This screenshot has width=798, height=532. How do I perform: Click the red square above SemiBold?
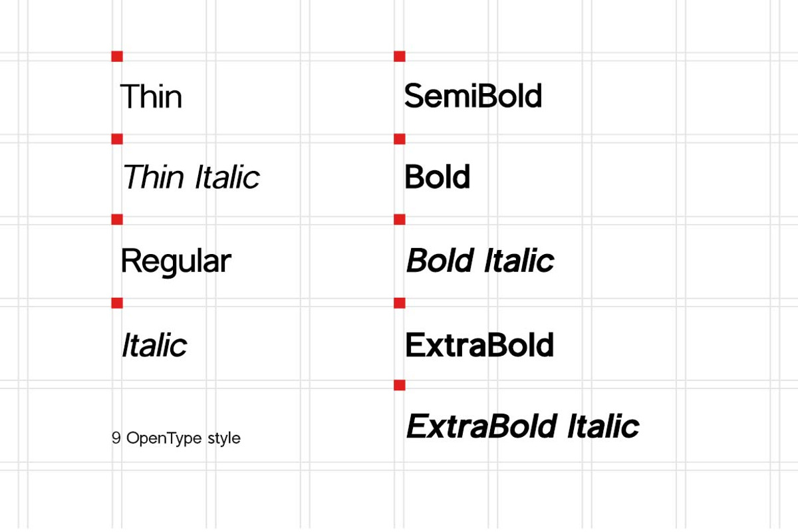400,57
